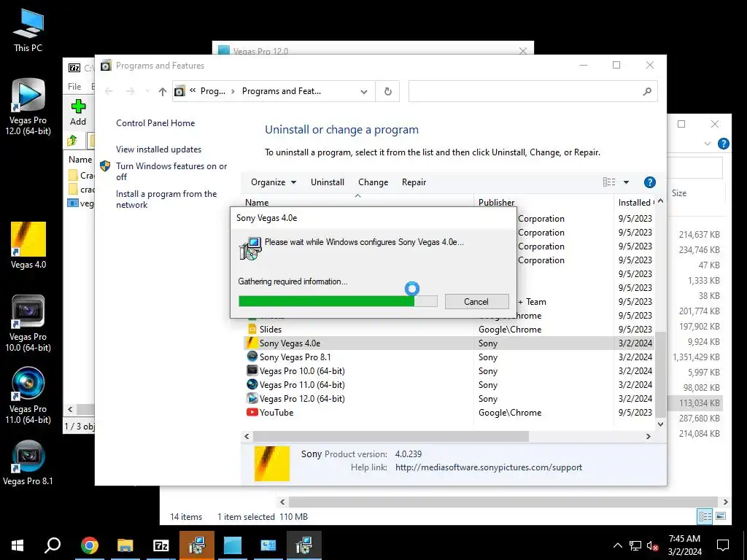Image resolution: width=747 pixels, height=560 pixels.
Task: Click the muted volume tray icon
Action: point(652,545)
